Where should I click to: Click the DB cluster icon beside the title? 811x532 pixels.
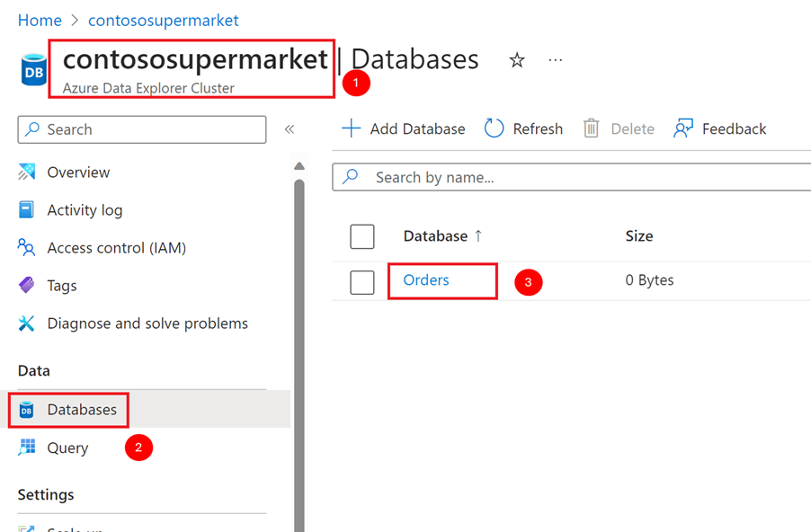coord(33,70)
